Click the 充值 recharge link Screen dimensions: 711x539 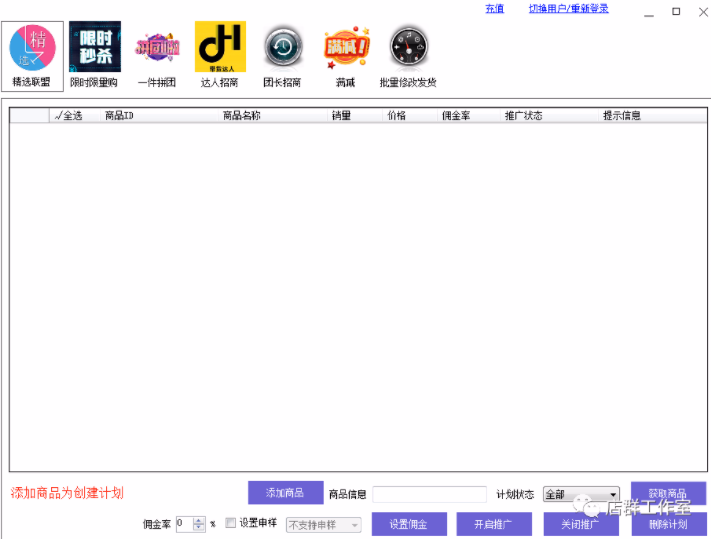(x=495, y=9)
